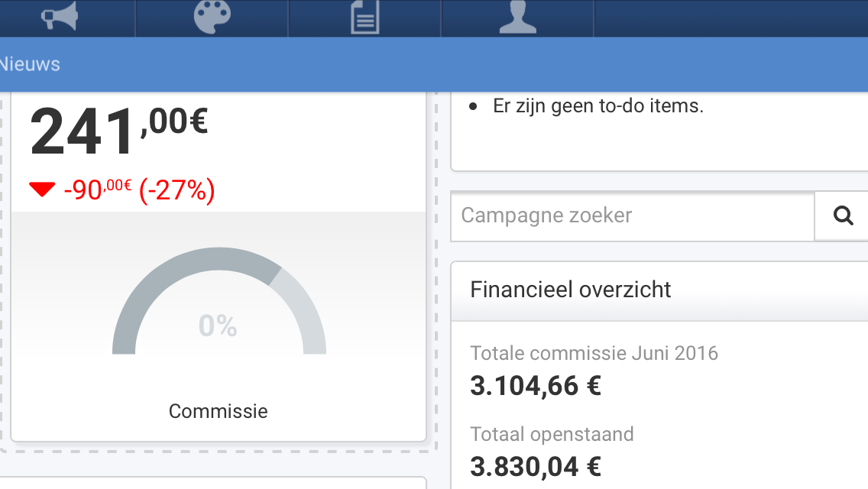Click the 241,00€ commission amount

click(119, 131)
